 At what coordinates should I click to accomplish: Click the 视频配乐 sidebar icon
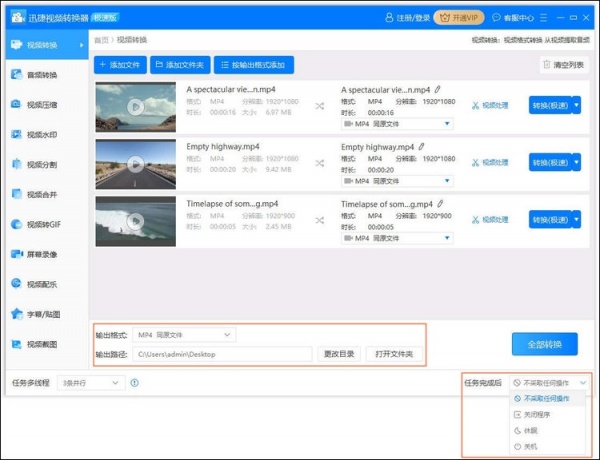16,284
